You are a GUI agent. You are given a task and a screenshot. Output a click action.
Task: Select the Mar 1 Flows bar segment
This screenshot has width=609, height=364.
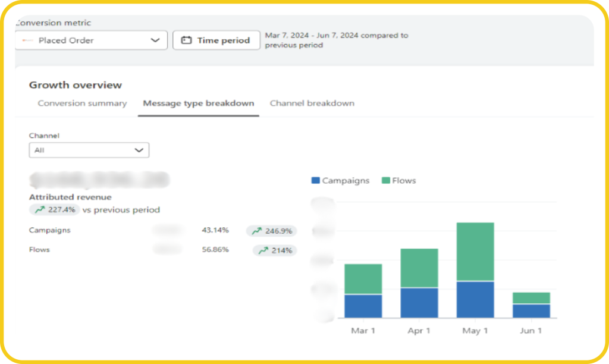click(x=363, y=278)
